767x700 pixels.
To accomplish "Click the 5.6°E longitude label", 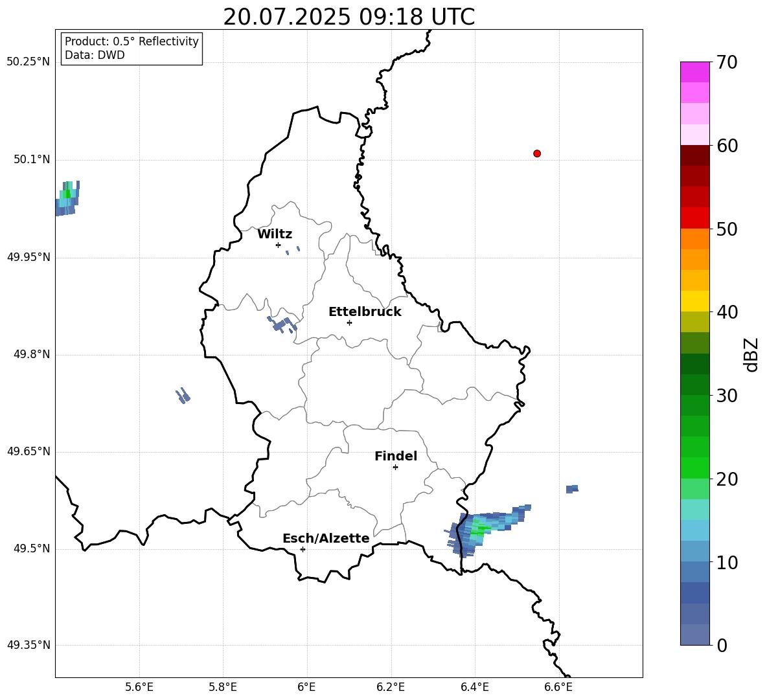I will [139, 687].
